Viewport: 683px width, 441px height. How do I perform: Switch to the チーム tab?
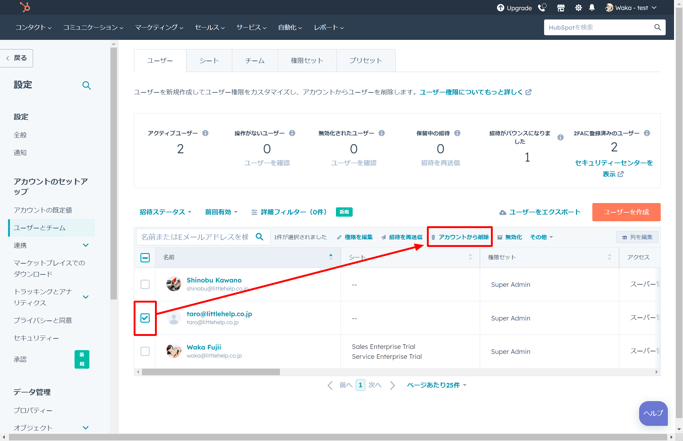click(x=255, y=60)
